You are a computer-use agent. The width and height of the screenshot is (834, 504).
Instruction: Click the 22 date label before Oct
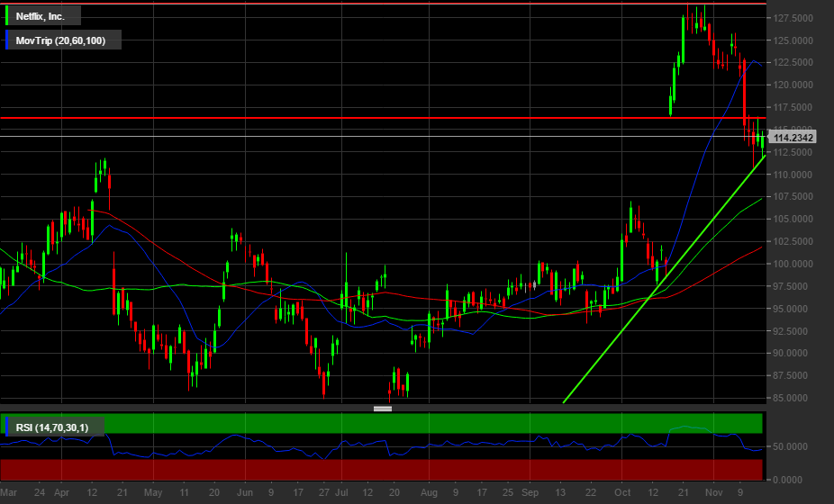[591, 492]
